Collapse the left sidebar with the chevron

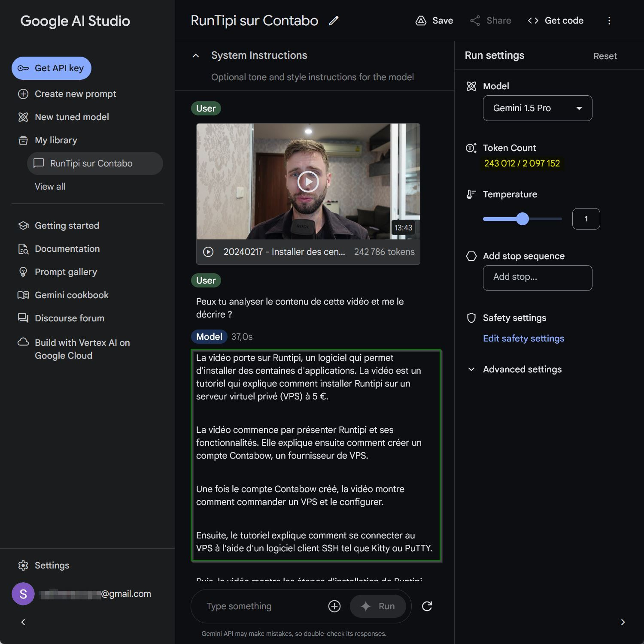click(x=23, y=622)
